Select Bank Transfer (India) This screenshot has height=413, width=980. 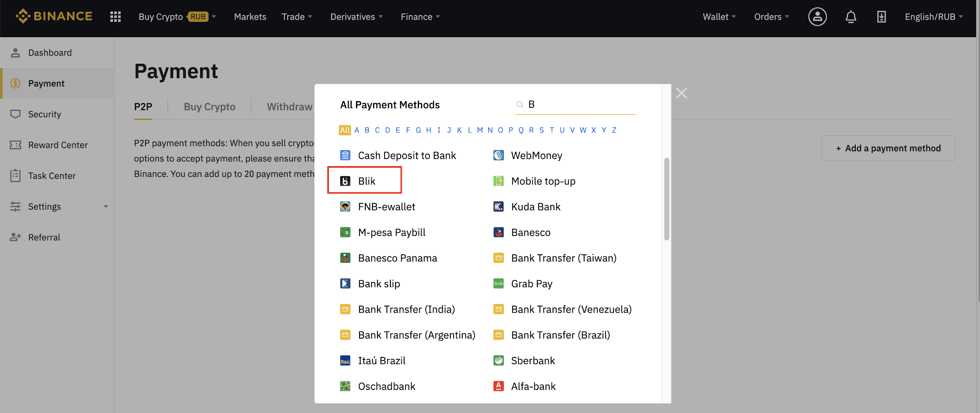point(397,309)
